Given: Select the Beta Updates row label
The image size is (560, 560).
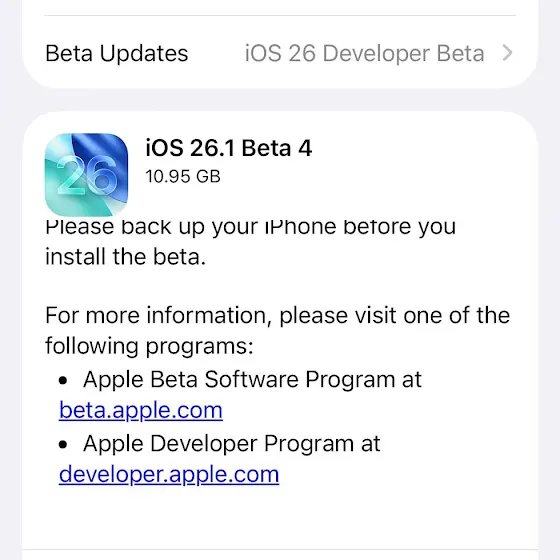Looking at the screenshot, I should coord(117,54).
